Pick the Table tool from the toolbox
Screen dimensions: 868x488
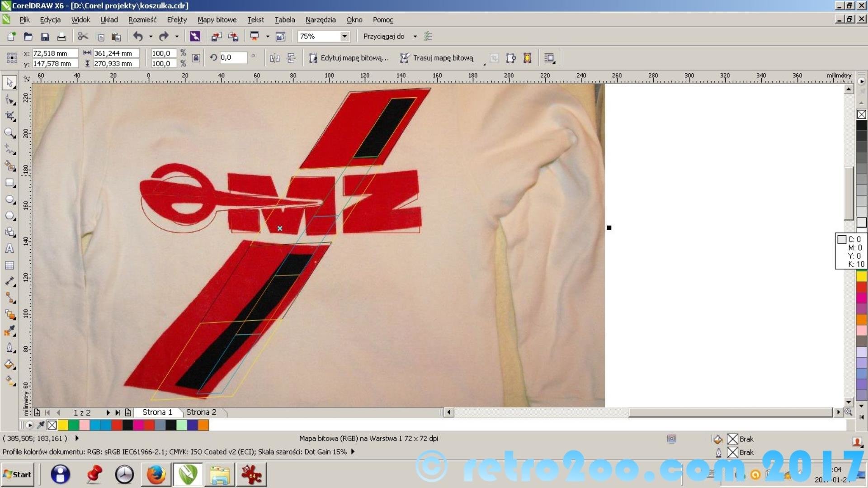[9, 265]
